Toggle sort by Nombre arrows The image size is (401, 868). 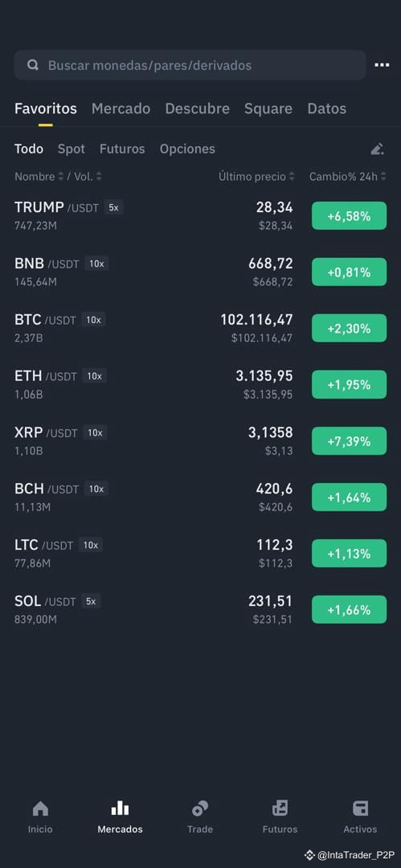(x=60, y=177)
